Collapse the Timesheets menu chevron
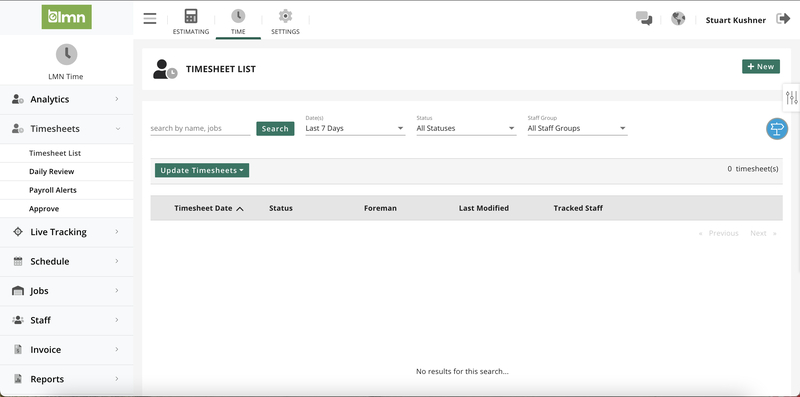The image size is (800, 397). (x=118, y=129)
